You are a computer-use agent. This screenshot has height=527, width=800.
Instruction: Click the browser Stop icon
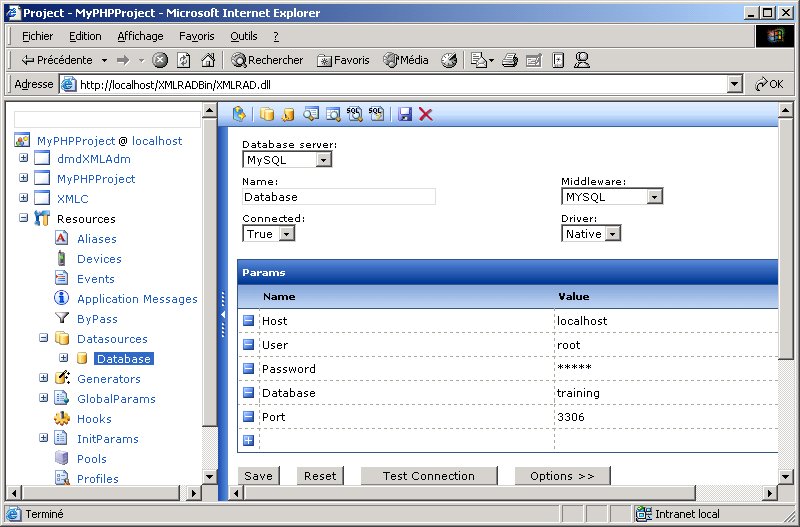click(160, 60)
